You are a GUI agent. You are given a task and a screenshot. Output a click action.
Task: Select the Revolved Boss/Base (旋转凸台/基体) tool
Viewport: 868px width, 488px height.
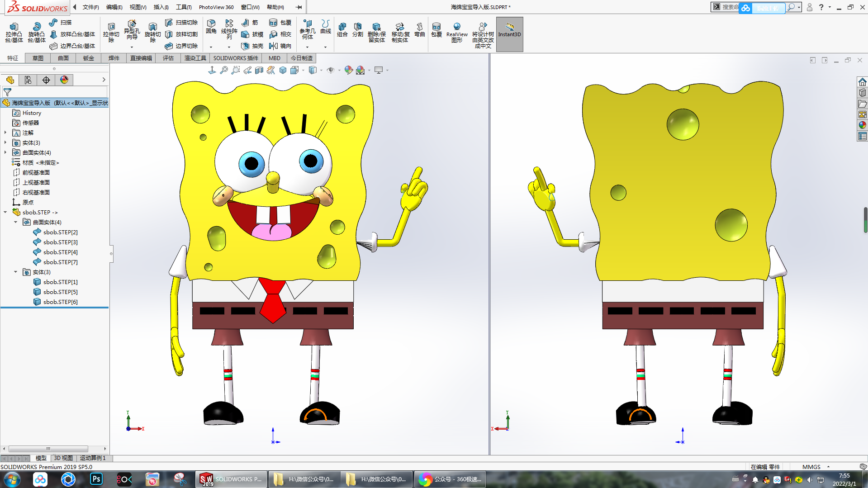[x=37, y=33]
